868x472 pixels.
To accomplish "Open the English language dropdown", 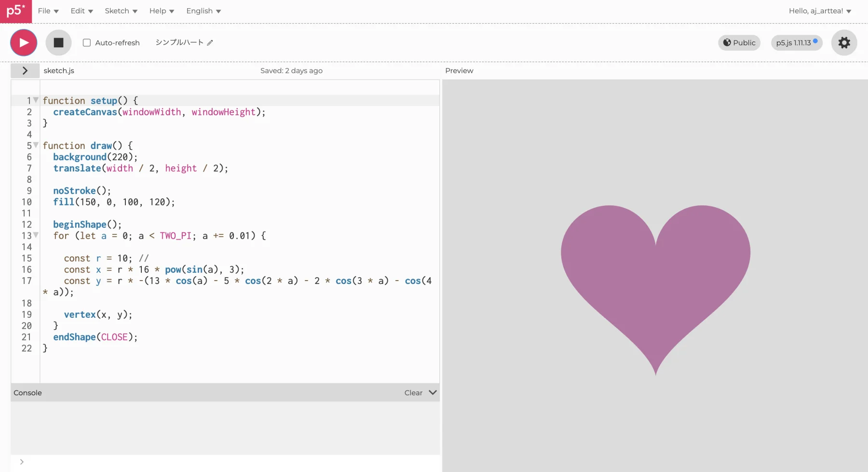I will point(203,11).
